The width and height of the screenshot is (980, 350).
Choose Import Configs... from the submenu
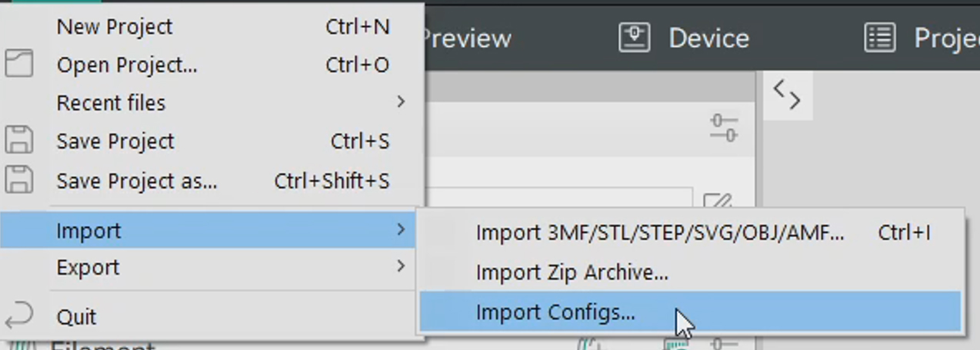point(555,312)
